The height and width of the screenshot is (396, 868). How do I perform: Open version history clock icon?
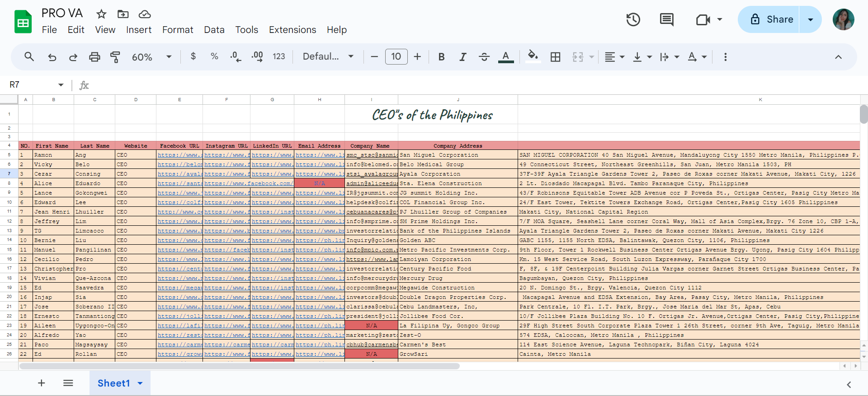coord(633,19)
